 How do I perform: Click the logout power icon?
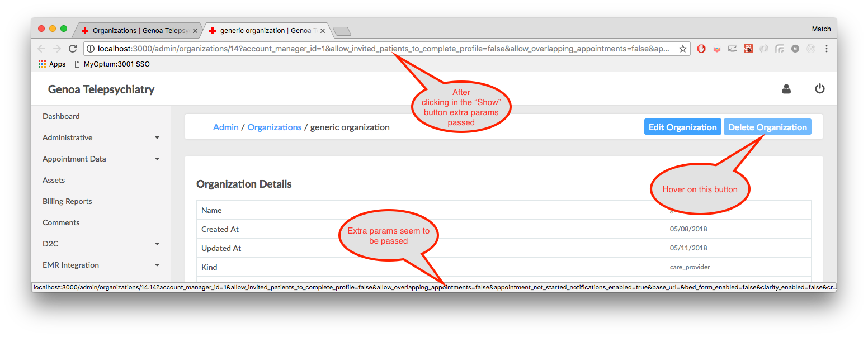click(820, 88)
